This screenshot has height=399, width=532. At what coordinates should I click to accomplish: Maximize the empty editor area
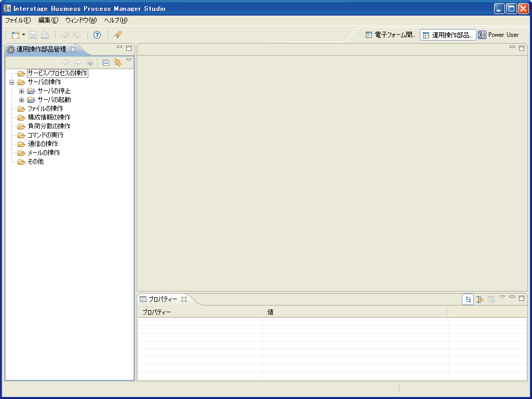tap(522, 48)
